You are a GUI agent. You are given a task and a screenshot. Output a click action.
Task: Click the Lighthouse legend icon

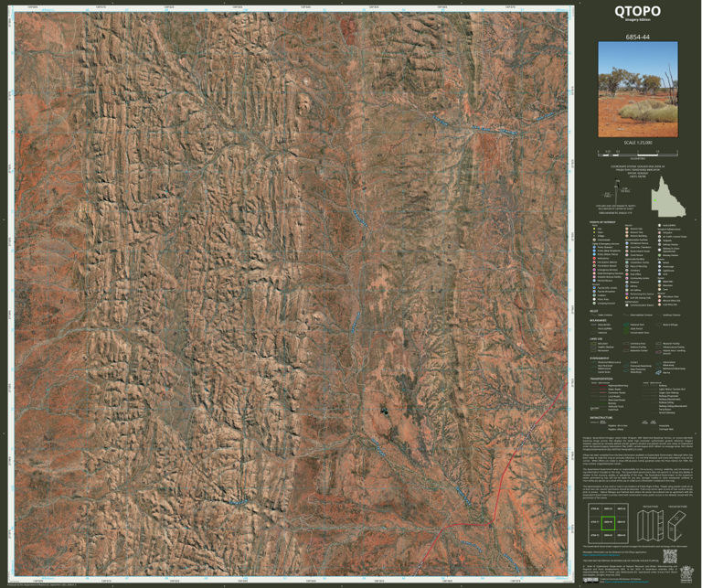(x=659, y=271)
